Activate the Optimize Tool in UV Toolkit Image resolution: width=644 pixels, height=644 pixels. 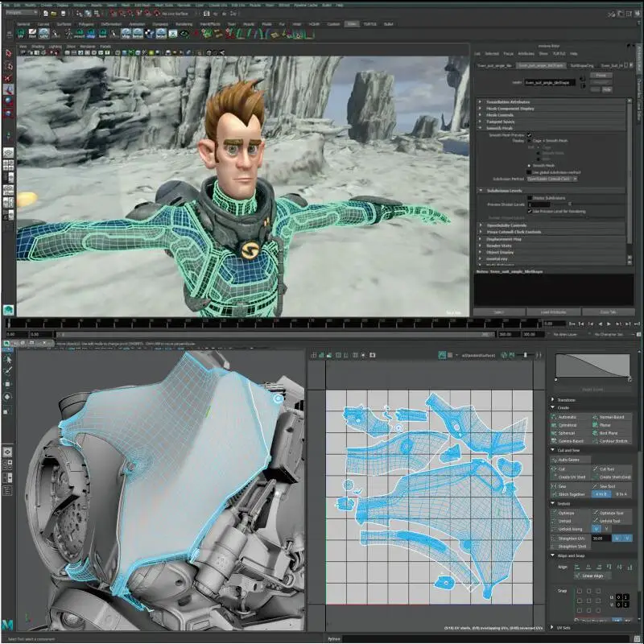coord(612,513)
